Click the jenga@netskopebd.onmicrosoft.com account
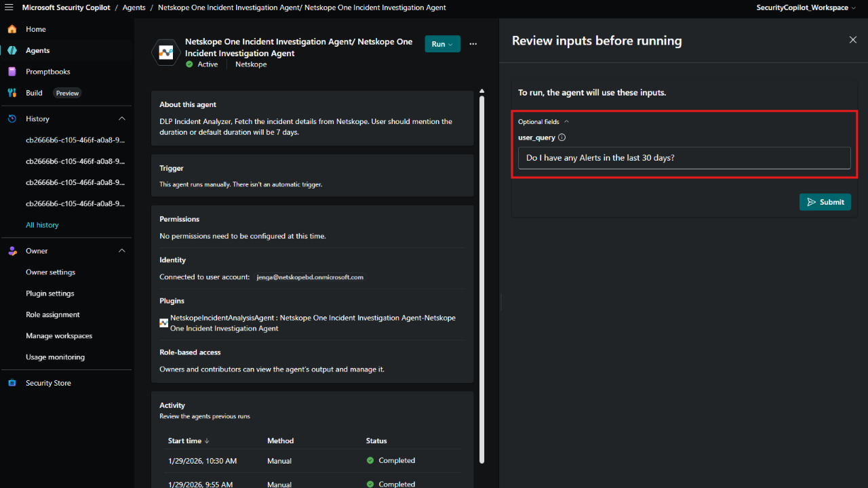Viewport: 868px width, 488px height. (310, 277)
